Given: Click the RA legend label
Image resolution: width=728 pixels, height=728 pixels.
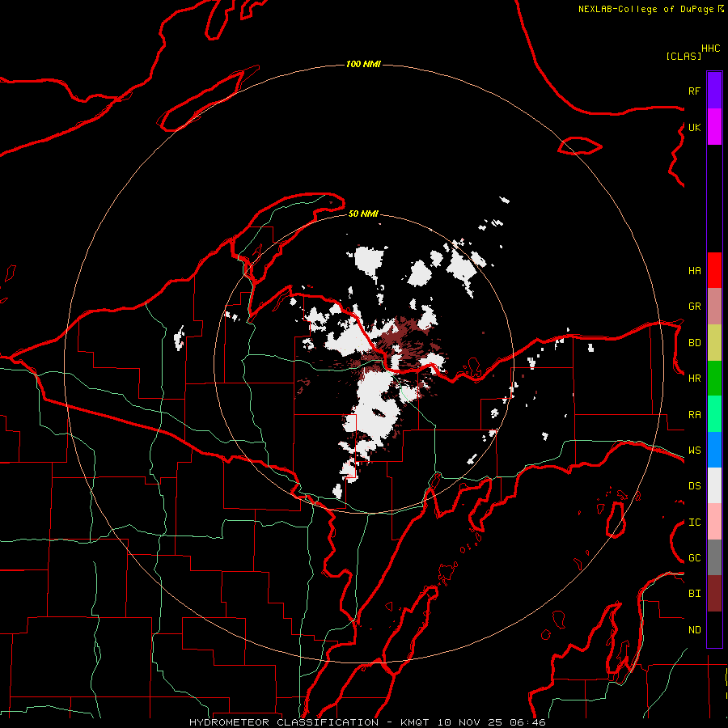Looking at the screenshot, I should point(694,415).
